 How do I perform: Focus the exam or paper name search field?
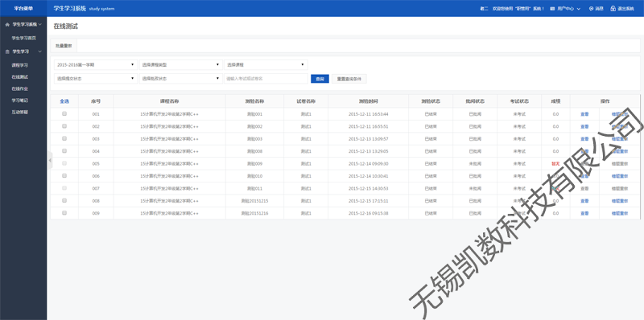click(x=266, y=78)
